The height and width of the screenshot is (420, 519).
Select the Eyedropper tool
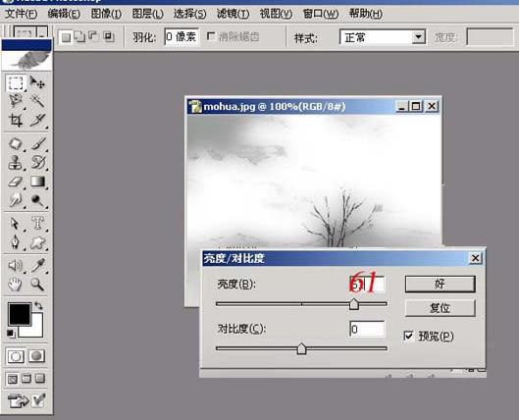[x=37, y=265]
